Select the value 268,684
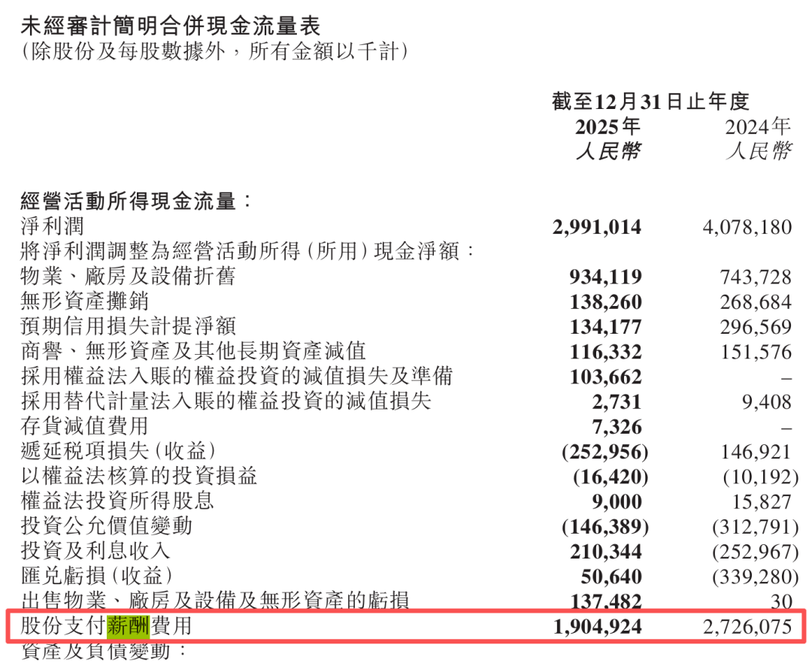812x663 pixels. tap(756, 301)
